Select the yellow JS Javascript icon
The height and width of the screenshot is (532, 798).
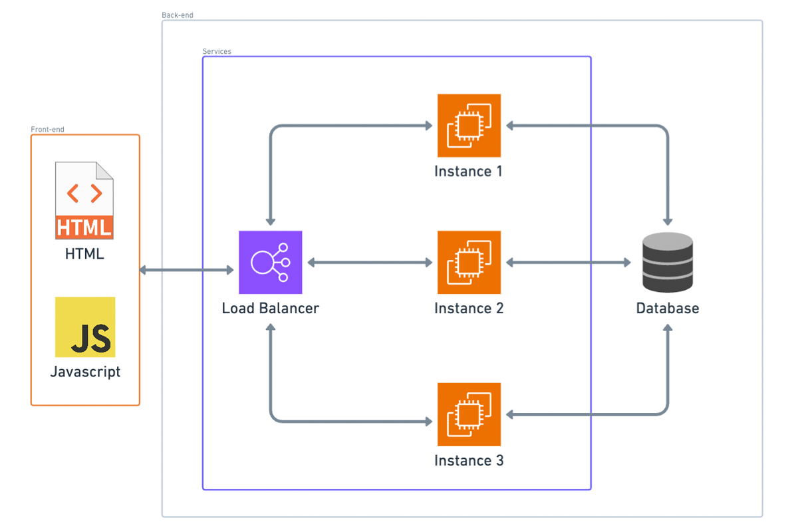tap(85, 327)
